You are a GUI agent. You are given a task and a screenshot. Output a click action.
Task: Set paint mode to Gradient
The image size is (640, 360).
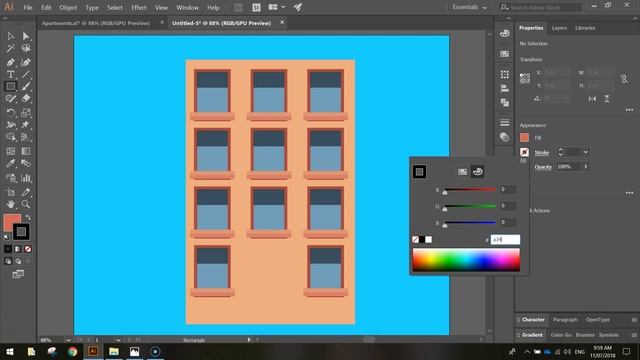(x=18, y=249)
